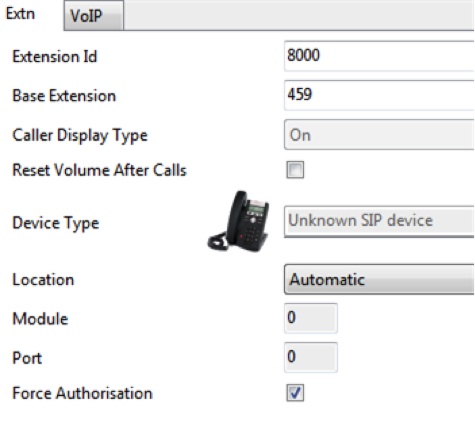Click the Base Extension field showing 459
This screenshot has width=475, height=443.
(379, 95)
